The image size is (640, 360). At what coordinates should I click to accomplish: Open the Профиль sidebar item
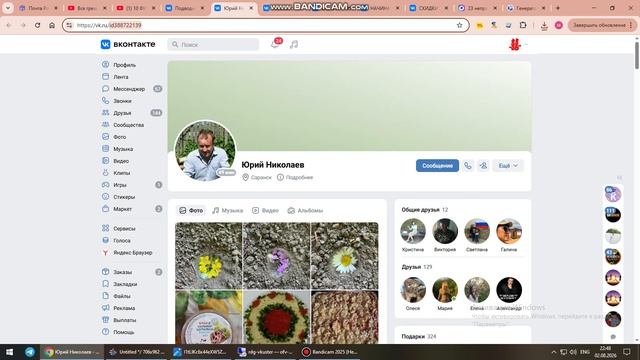124,64
